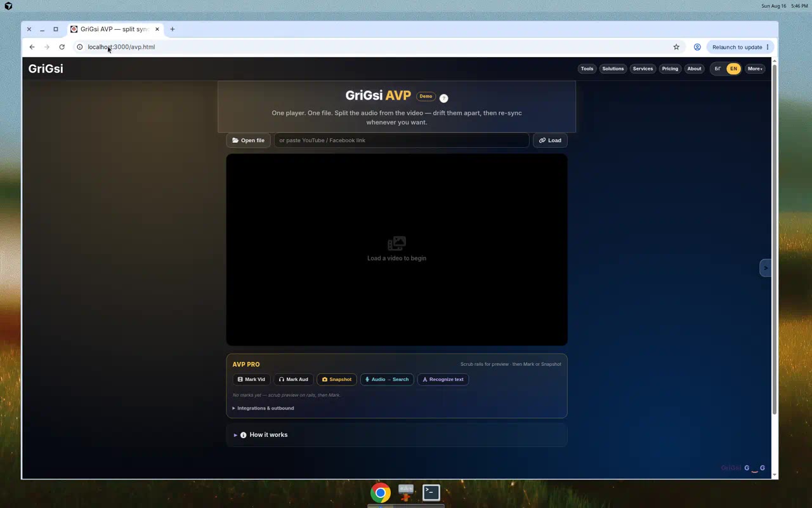Screen dimensions: 812x508
Task: Go to Services in the navigation
Action: 643,69
